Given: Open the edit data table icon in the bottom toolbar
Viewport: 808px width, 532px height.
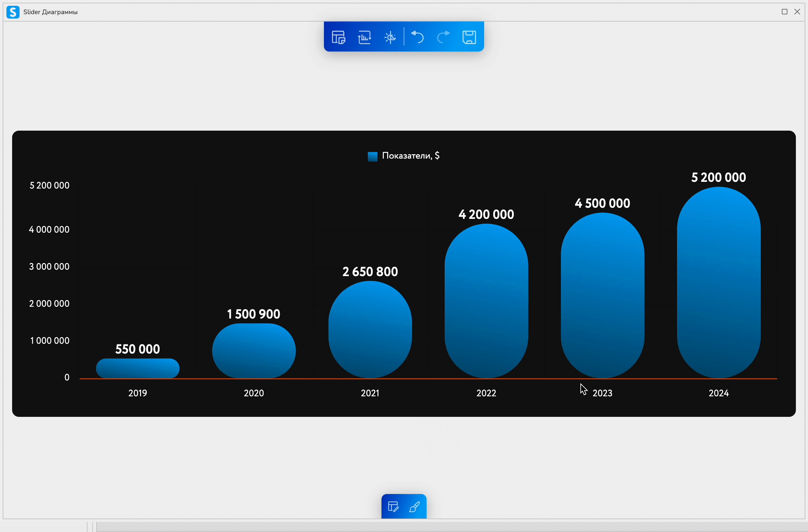Looking at the screenshot, I should point(393,507).
